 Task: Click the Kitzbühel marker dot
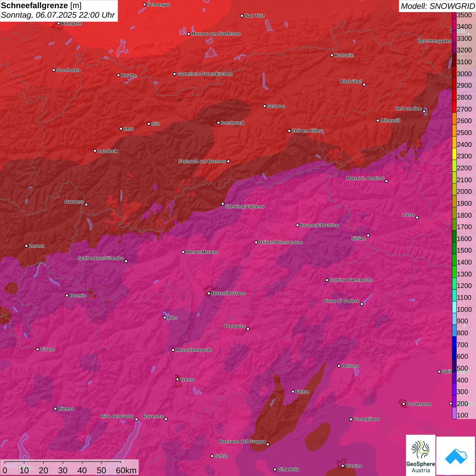364,84
